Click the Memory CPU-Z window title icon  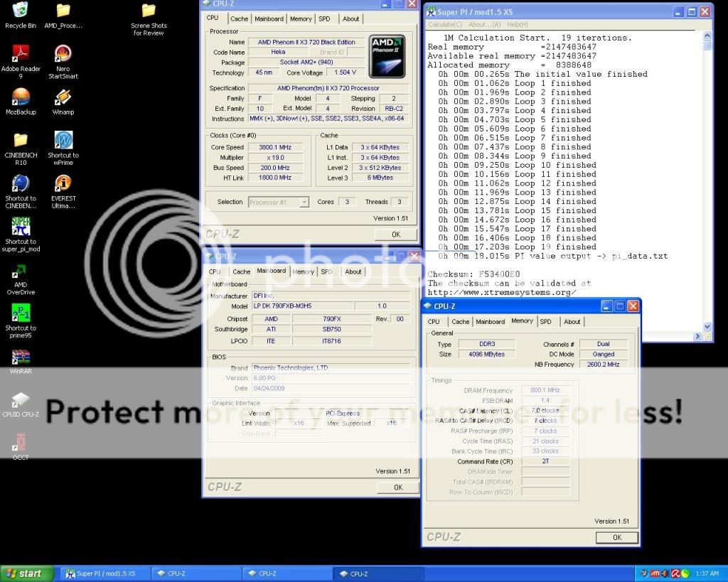[x=427, y=306]
